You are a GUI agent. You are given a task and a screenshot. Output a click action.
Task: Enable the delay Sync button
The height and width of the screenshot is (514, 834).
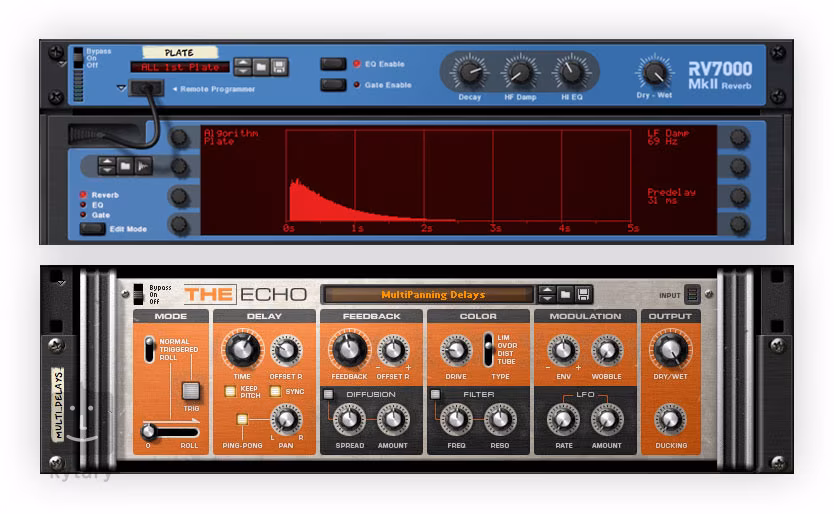[x=276, y=391]
